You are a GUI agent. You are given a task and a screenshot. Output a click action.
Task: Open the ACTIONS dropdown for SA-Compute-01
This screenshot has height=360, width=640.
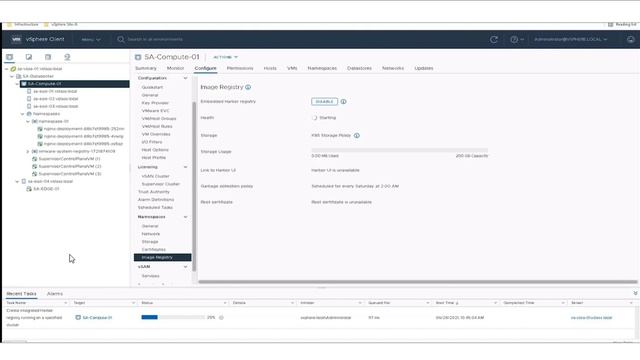(x=225, y=57)
